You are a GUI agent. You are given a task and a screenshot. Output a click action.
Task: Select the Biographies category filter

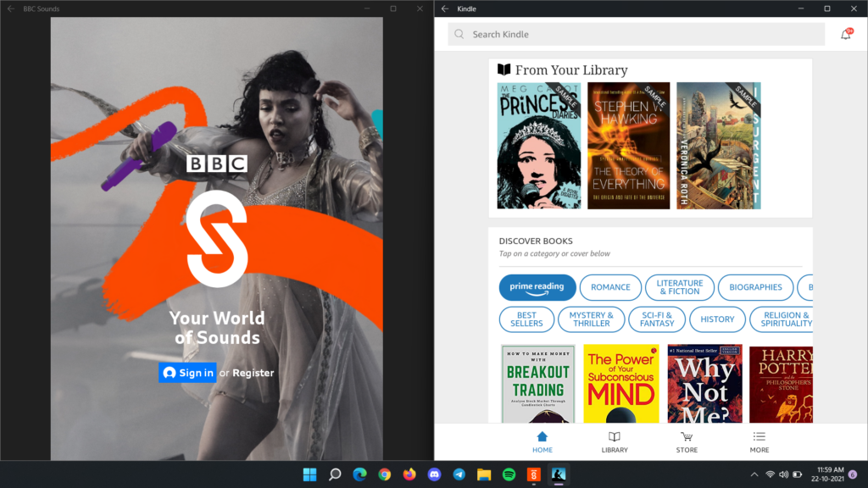coord(755,287)
